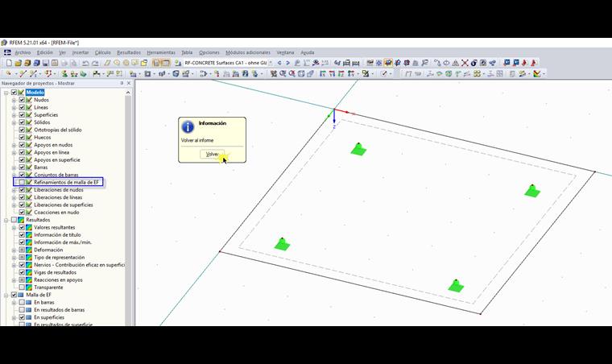Select the Huecos tree item
Viewport: 612px width, 364px height.
point(42,138)
